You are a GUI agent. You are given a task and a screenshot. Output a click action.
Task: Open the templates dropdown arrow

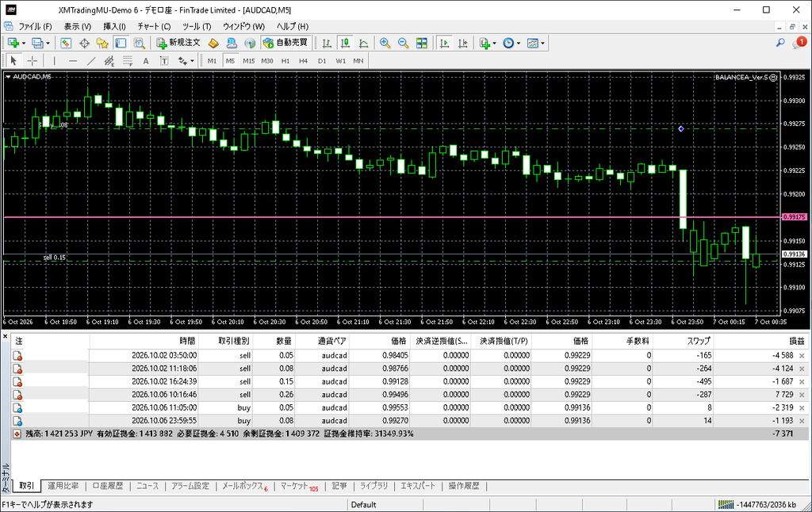tap(542, 44)
